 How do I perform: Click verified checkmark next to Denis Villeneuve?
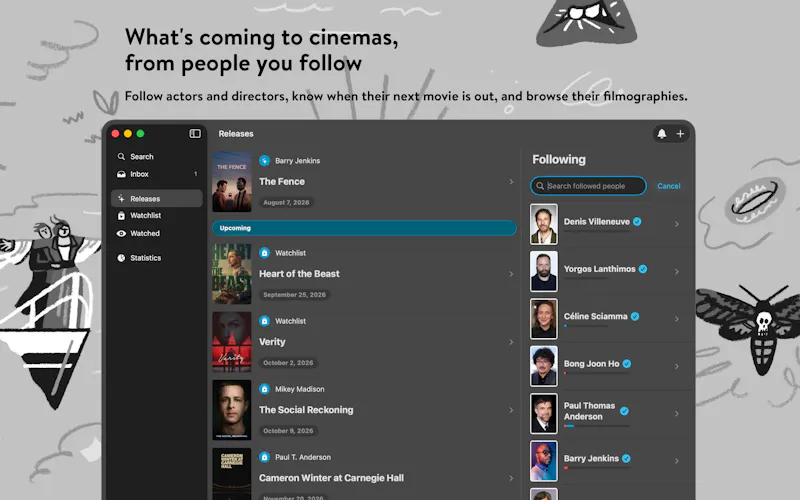[x=637, y=221]
